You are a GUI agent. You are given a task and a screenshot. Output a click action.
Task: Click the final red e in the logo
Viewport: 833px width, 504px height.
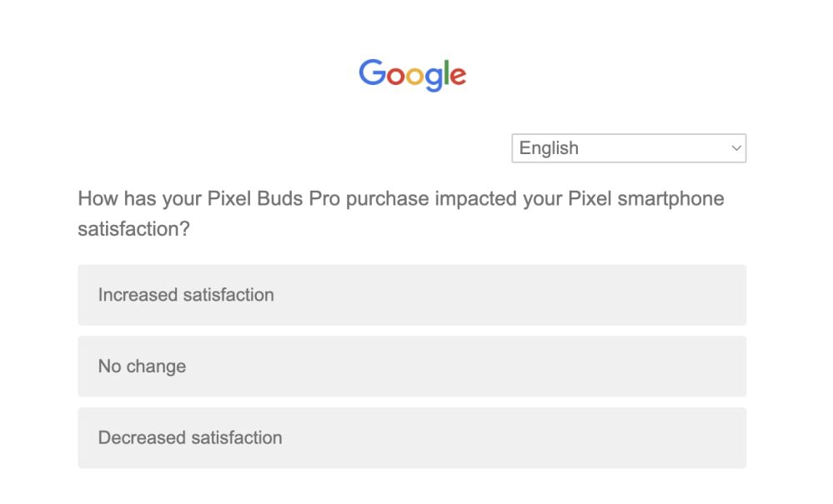point(458,77)
